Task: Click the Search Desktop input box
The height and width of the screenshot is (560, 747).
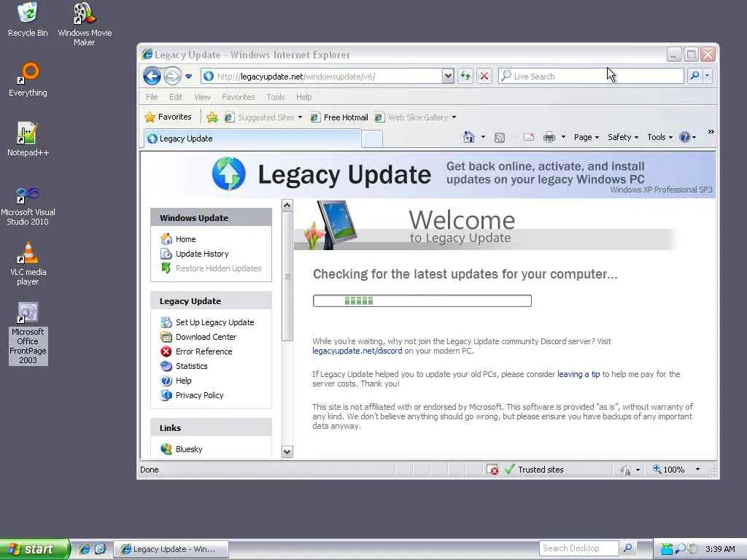Action: point(578,548)
